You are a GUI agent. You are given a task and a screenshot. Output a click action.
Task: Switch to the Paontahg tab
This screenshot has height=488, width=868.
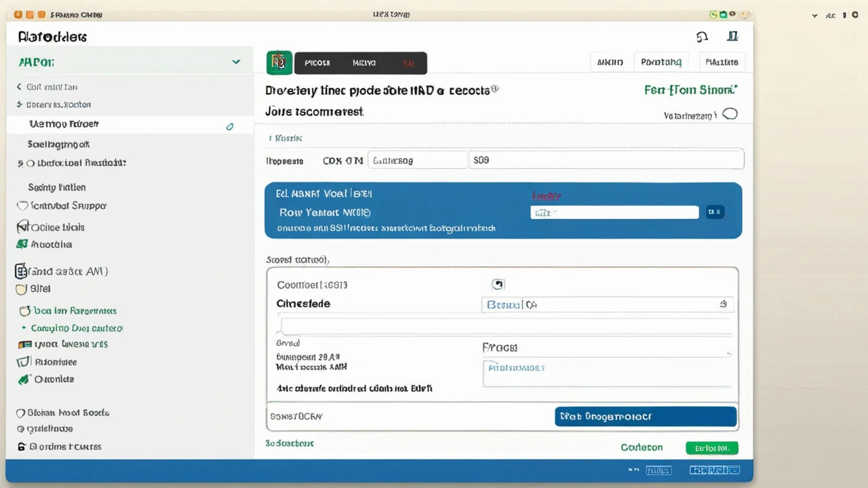click(x=662, y=62)
